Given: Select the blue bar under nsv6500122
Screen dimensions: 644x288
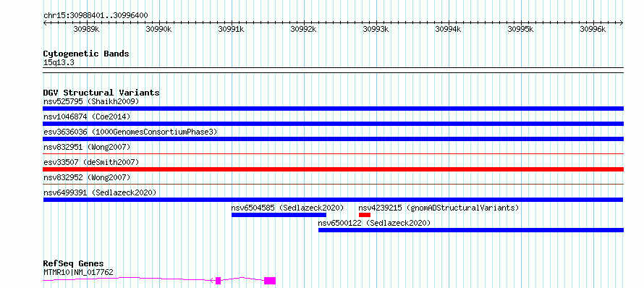Looking at the screenshot, I should (471, 230).
